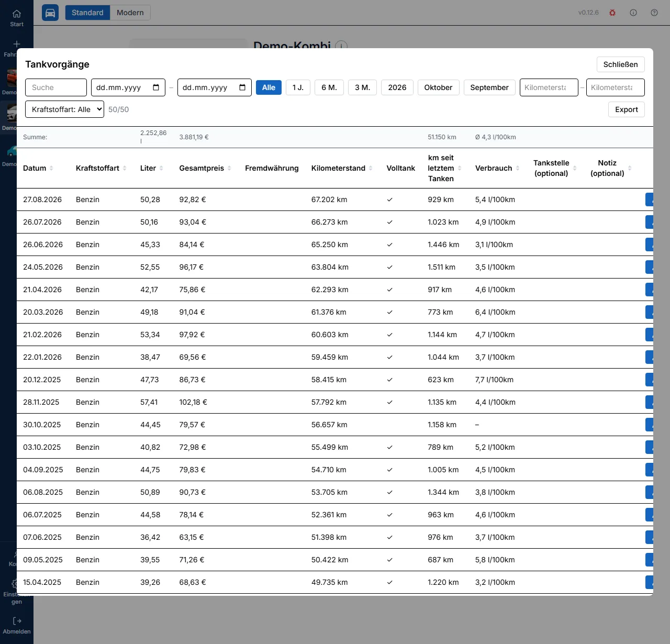Click the Volltank checkmark for 20.12.2025
The height and width of the screenshot is (644, 670).
[x=390, y=380]
